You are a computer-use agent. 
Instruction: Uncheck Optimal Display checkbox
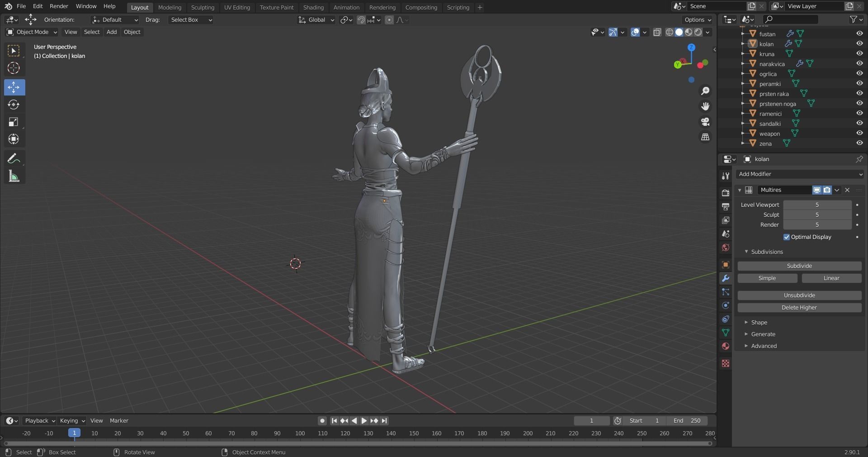787,237
